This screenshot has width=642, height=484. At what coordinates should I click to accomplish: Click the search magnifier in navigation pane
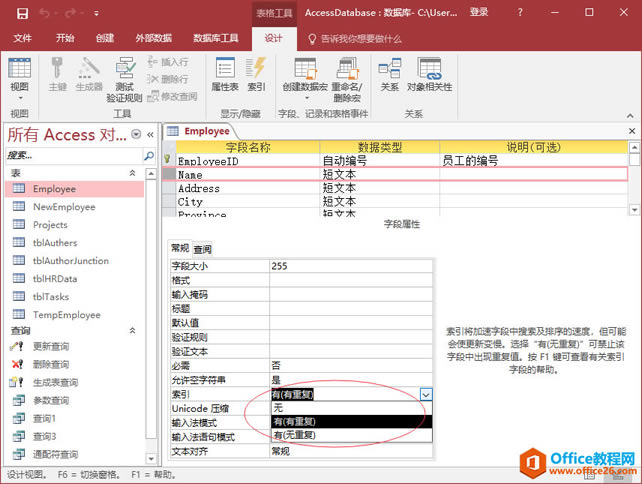click(x=149, y=156)
